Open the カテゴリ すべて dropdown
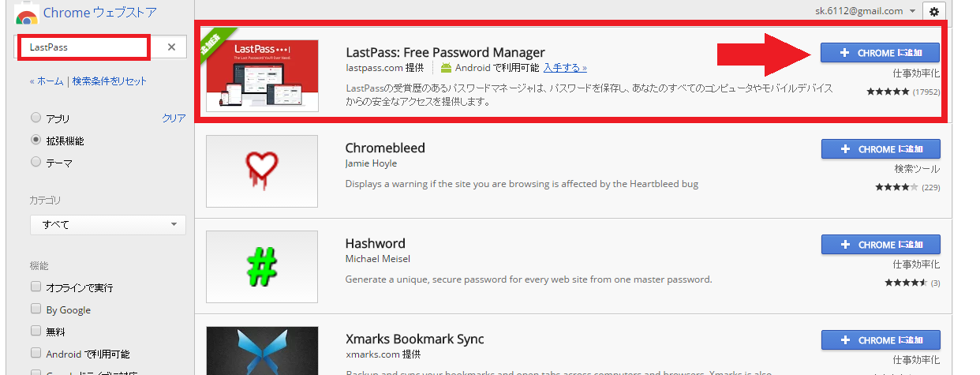 [108, 225]
